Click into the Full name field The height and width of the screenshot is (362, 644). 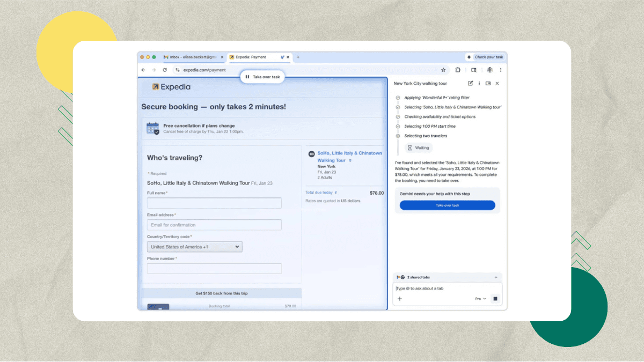pyautogui.click(x=214, y=203)
